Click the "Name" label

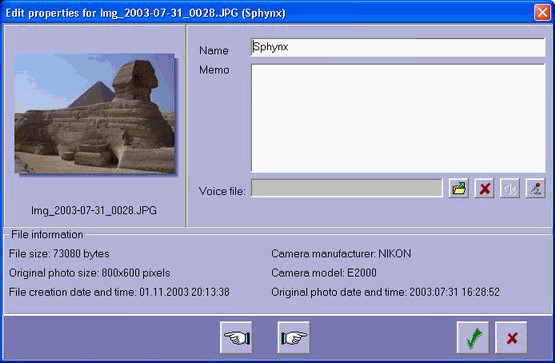pos(213,50)
